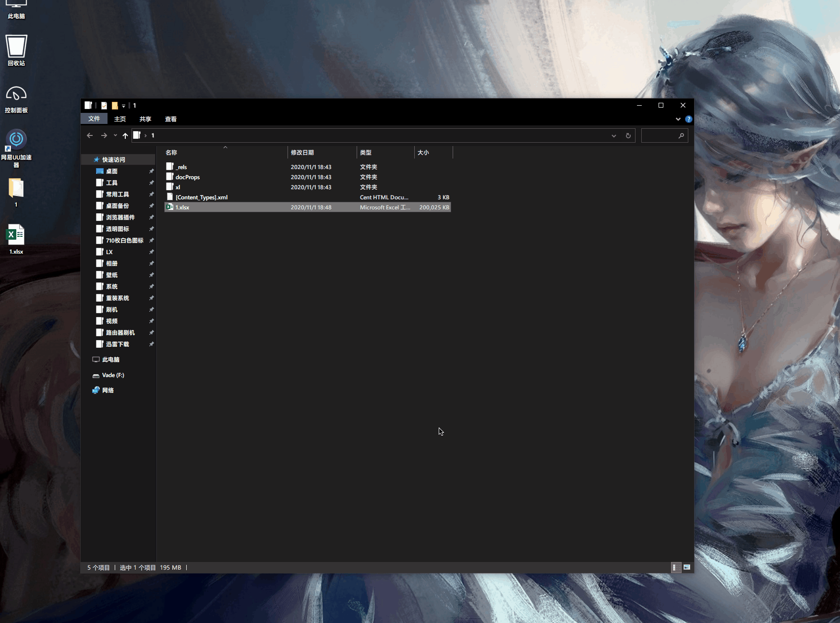Select the _rels folder row
840x623 pixels.
point(307,167)
